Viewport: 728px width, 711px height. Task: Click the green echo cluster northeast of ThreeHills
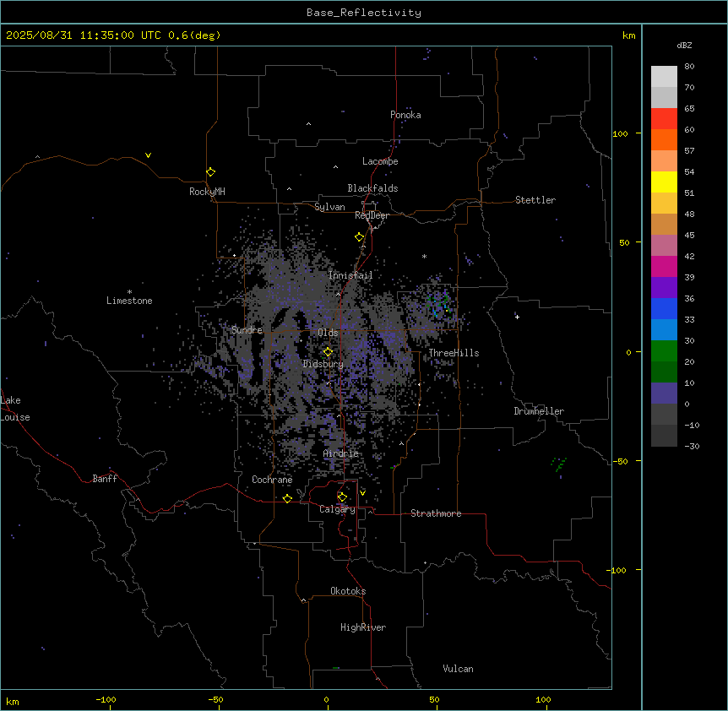[x=438, y=304]
